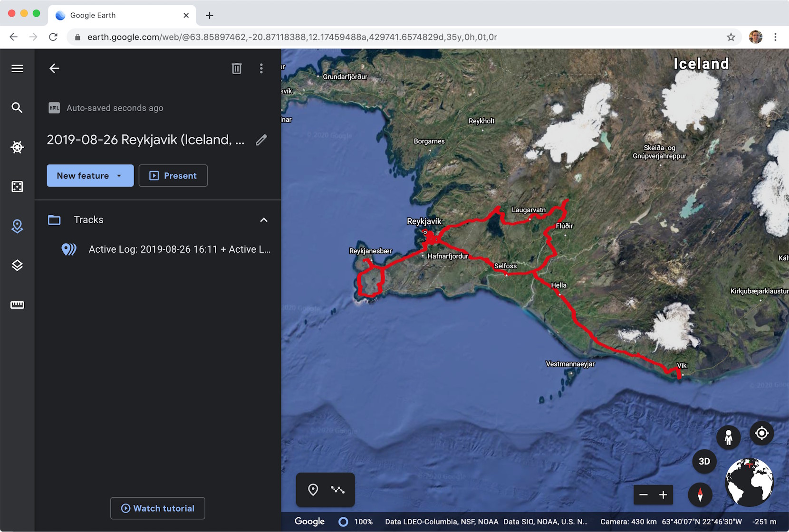Screen dimensions: 789x532
Task: Click the Tracks folder label
Action: point(88,220)
